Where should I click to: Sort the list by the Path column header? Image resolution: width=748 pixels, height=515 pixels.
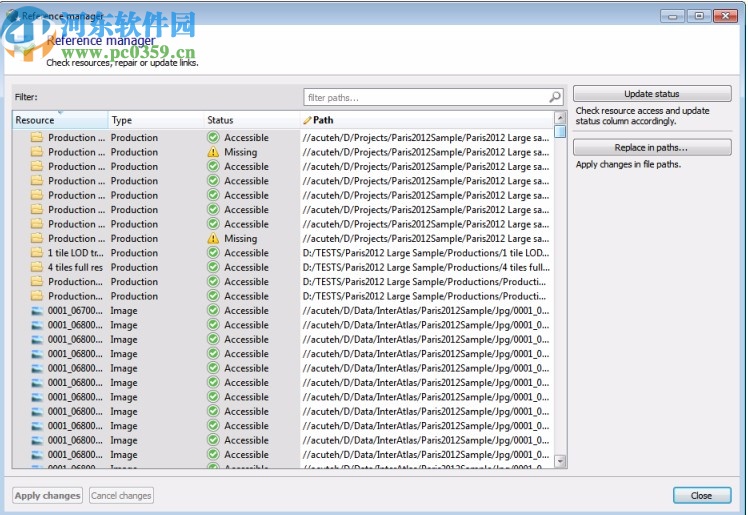pos(427,120)
